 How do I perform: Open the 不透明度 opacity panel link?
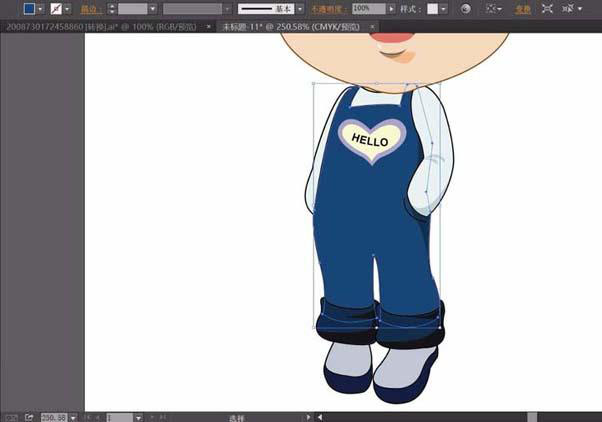[x=329, y=9]
